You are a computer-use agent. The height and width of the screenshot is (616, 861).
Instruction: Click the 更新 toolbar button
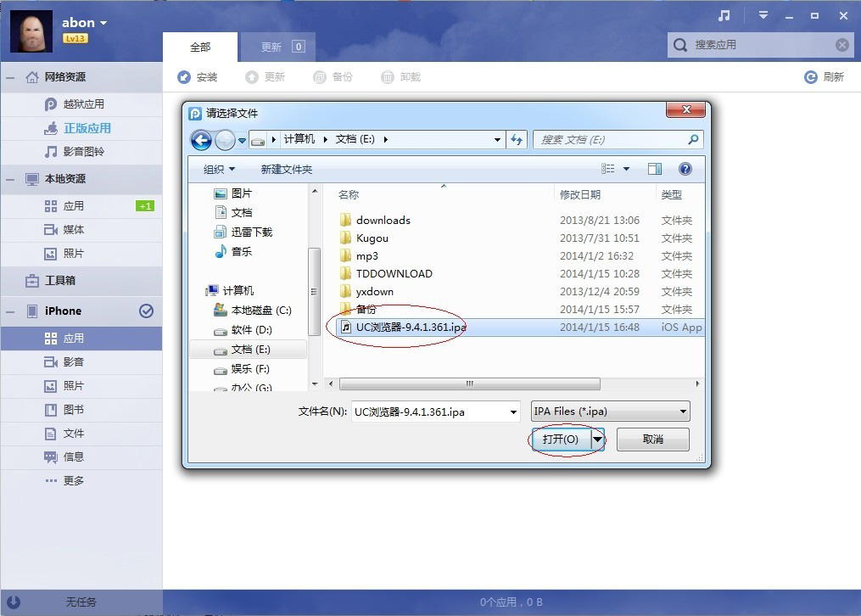266,77
